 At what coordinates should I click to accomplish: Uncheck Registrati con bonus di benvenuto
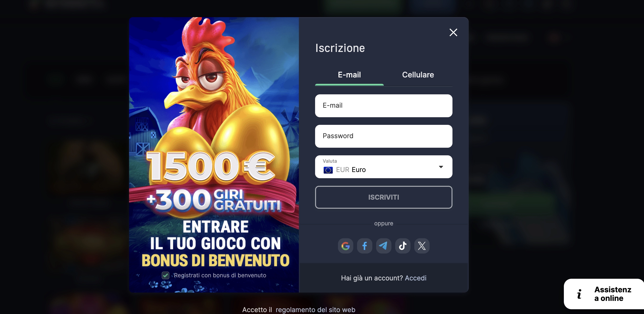(x=166, y=275)
